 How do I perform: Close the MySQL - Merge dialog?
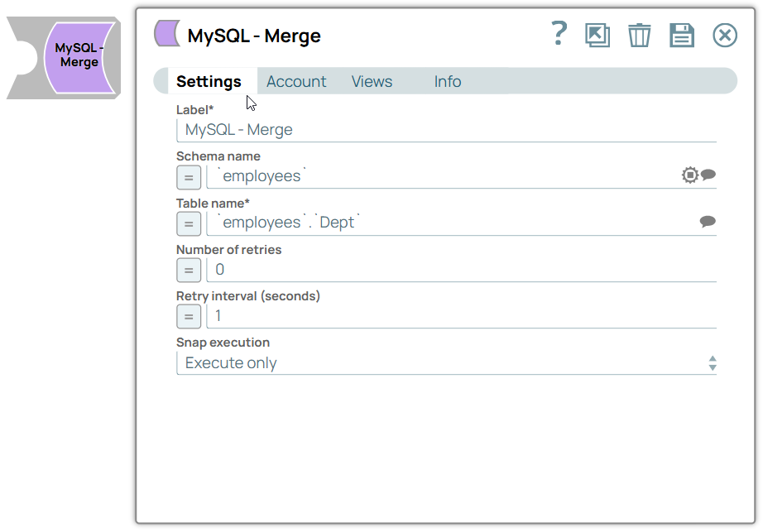(725, 36)
